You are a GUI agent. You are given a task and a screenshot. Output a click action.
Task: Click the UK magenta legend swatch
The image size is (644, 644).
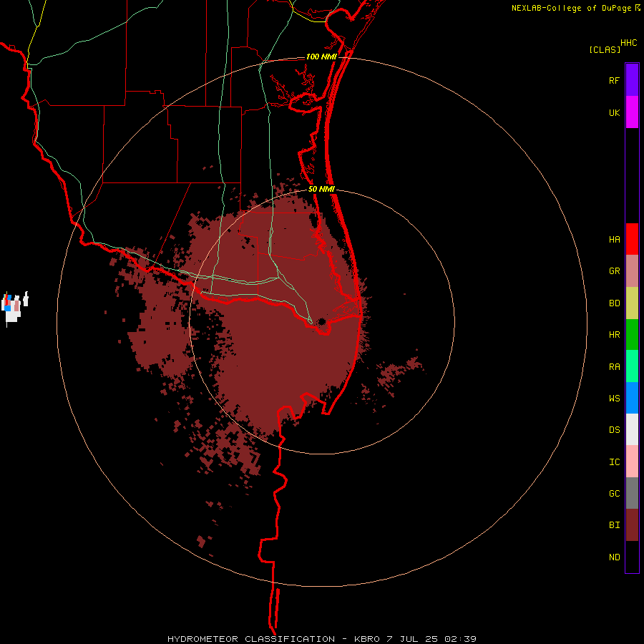point(632,112)
